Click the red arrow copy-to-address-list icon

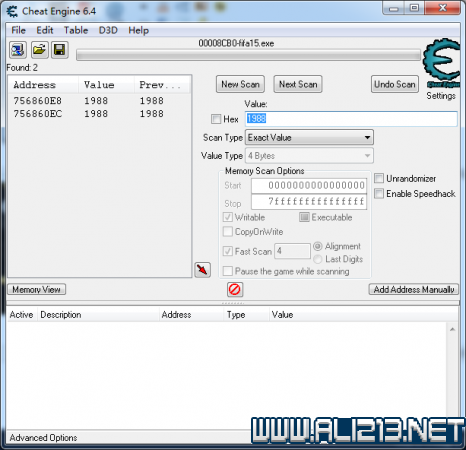(x=203, y=270)
